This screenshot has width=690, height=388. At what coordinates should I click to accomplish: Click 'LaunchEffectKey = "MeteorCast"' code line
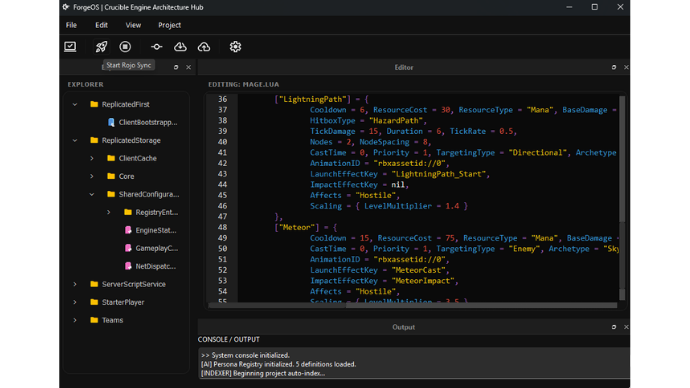[x=380, y=270]
